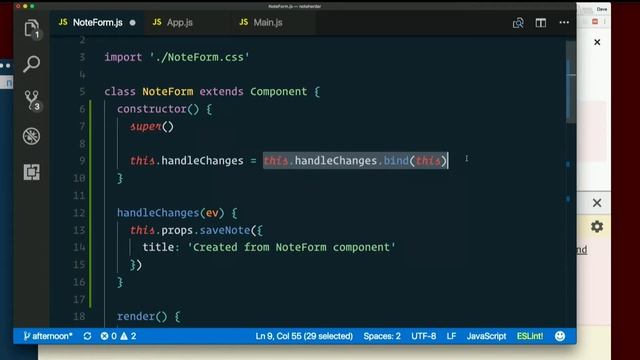640x360 pixels.
Task: Close the upper panel in the background window
Action: 597,42
